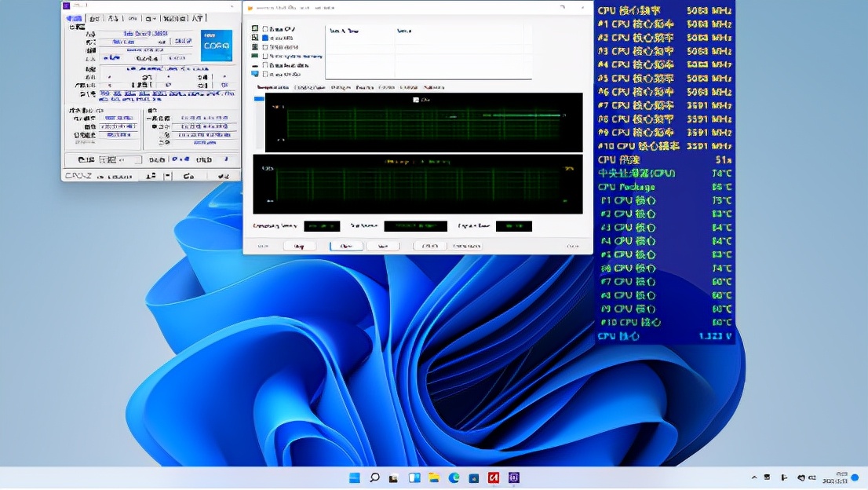Screen dimensions: 868x490
Task: Switch to CPU-Z via its taskbar icon
Action: pyautogui.click(x=514, y=477)
